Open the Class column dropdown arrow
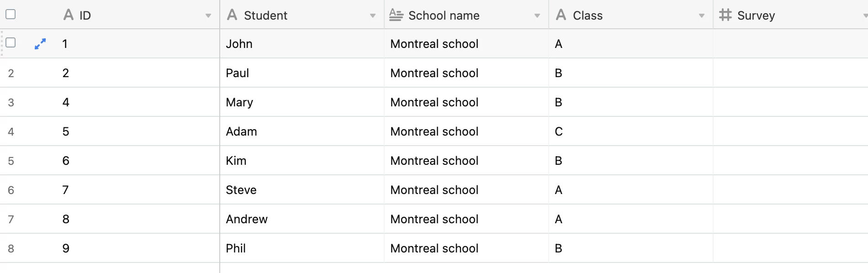This screenshot has height=273, width=868. [702, 16]
